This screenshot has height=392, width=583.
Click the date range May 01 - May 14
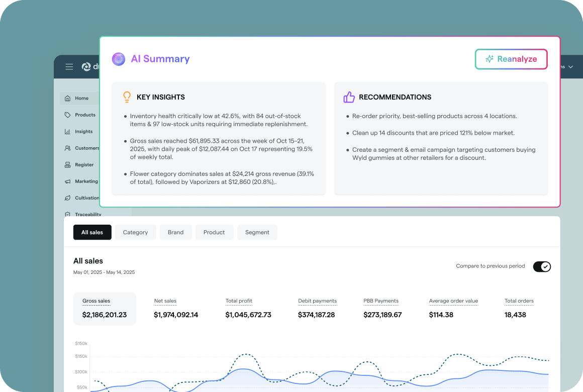click(x=104, y=272)
